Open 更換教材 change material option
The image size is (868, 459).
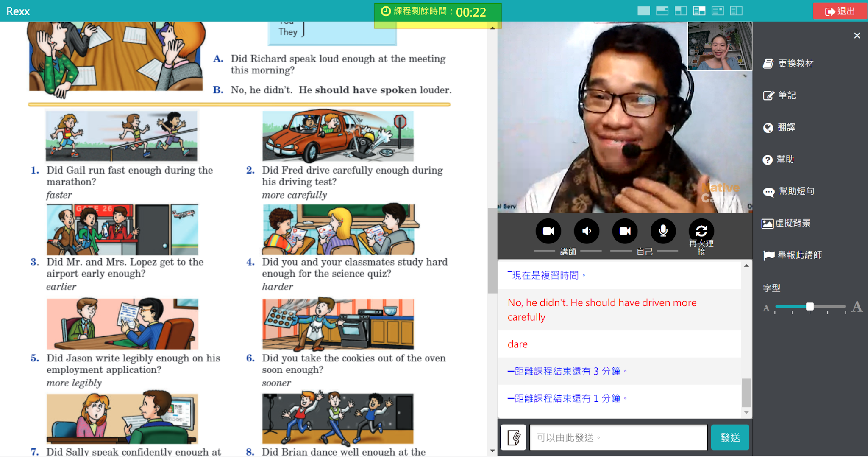[x=788, y=64]
